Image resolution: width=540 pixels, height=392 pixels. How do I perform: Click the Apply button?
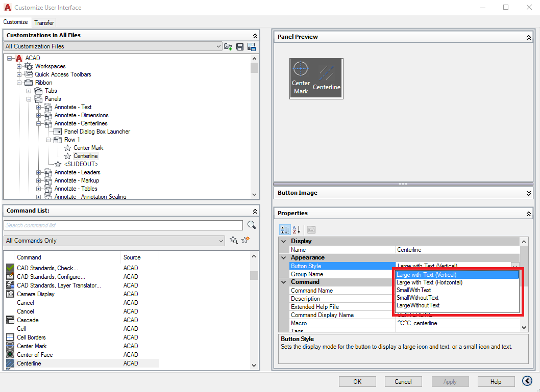[450, 381]
